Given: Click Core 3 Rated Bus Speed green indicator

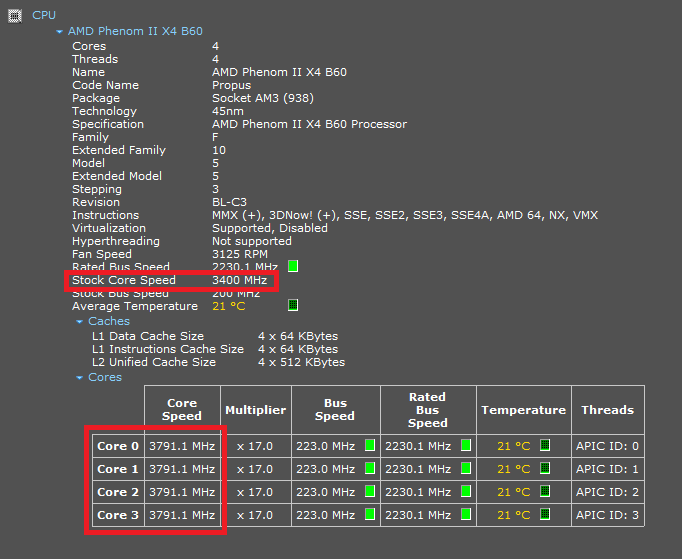Looking at the screenshot, I should (x=466, y=514).
